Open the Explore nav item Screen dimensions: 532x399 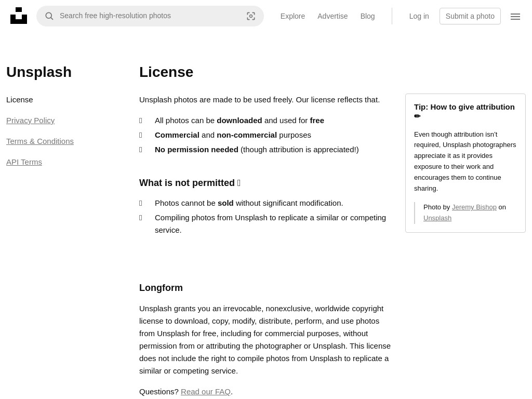(292, 16)
